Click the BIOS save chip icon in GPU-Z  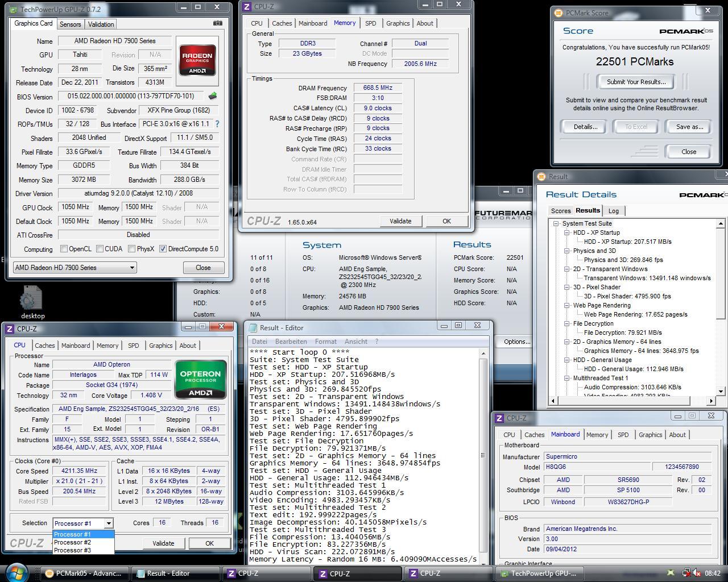213,96
